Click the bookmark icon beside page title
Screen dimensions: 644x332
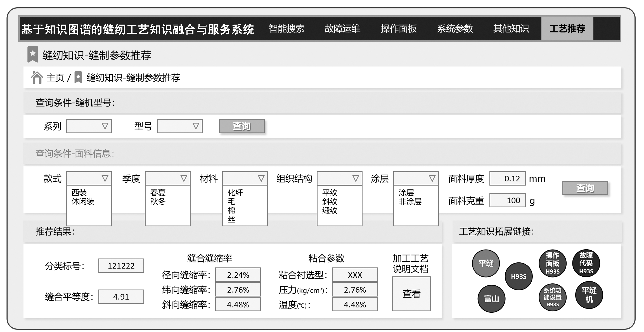32,54
